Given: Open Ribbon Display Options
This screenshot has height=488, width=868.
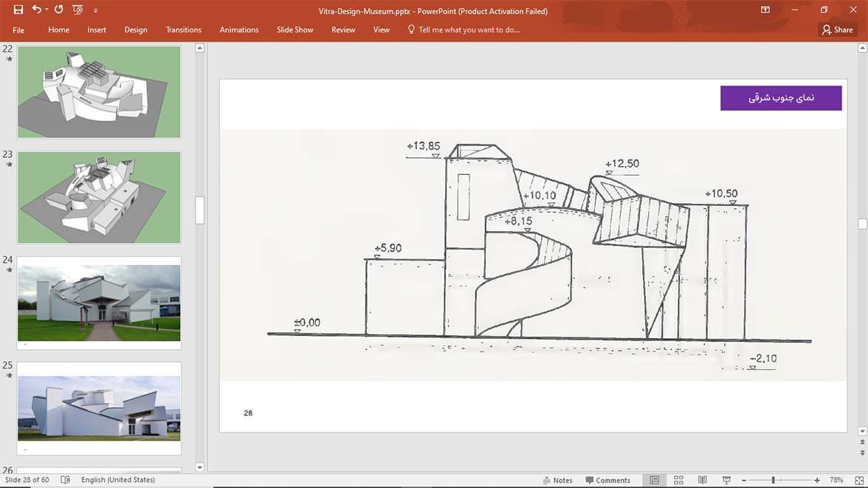Looking at the screenshot, I should coord(765,10).
